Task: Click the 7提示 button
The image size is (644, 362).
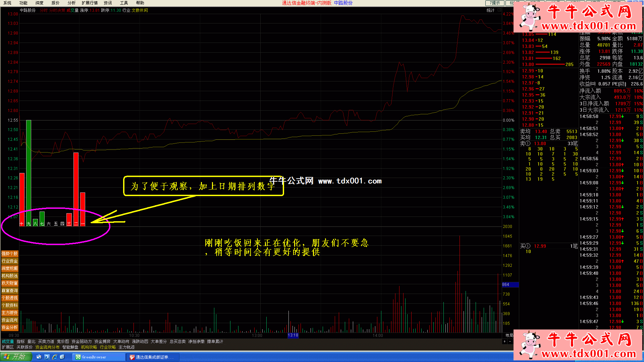Action: coord(495,3)
